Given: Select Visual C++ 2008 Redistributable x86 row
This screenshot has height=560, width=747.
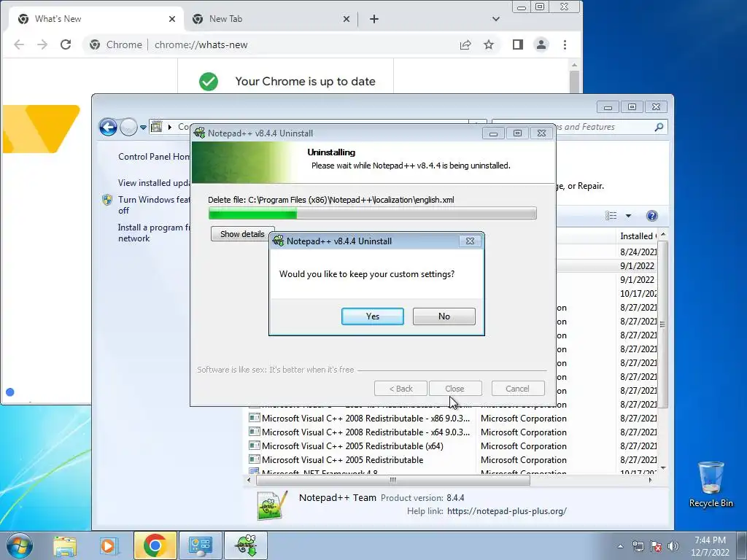Looking at the screenshot, I should point(365,419).
